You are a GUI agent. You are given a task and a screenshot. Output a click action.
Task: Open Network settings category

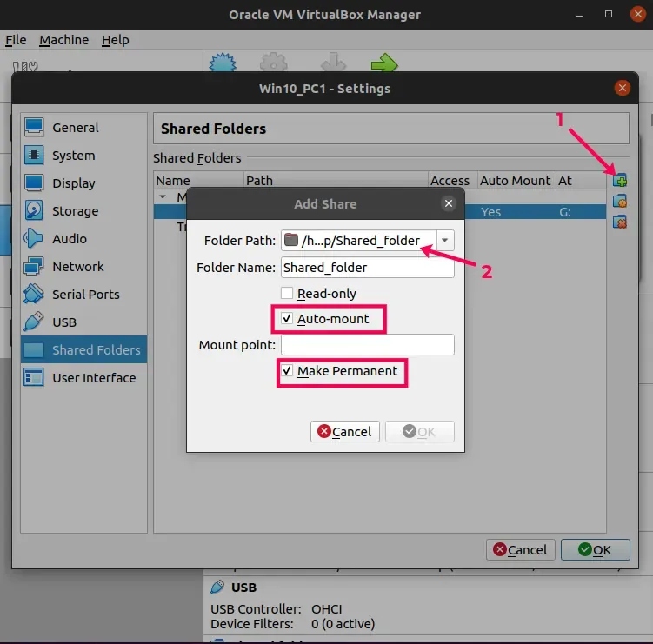pyautogui.click(x=83, y=267)
